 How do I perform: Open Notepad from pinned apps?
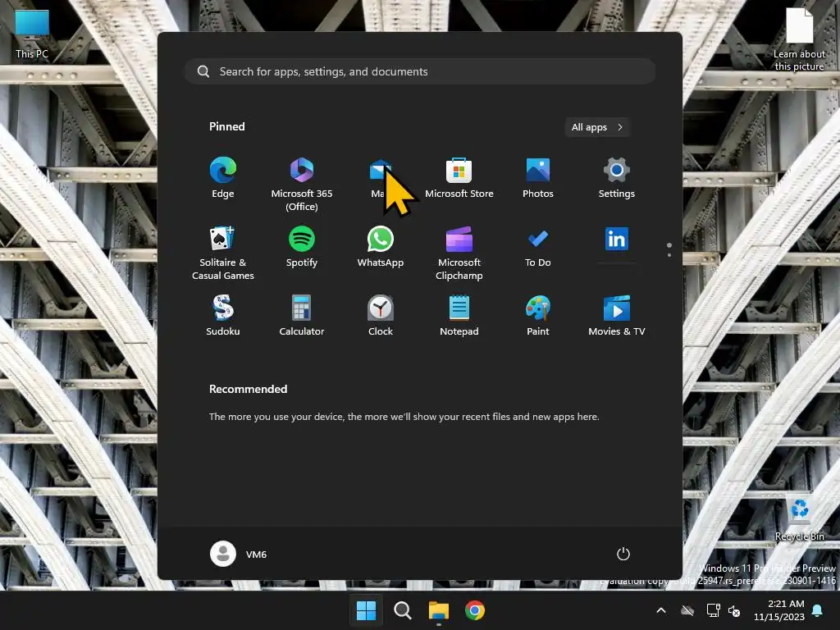click(x=459, y=316)
